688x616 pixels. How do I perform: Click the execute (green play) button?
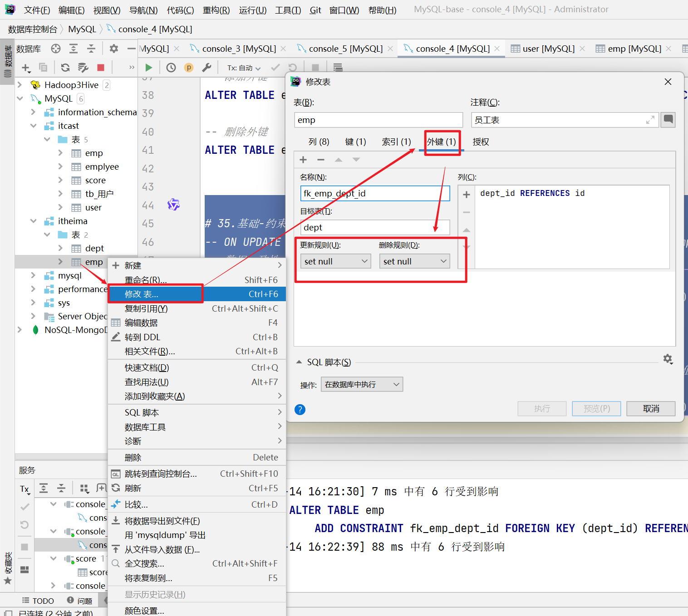pos(148,68)
